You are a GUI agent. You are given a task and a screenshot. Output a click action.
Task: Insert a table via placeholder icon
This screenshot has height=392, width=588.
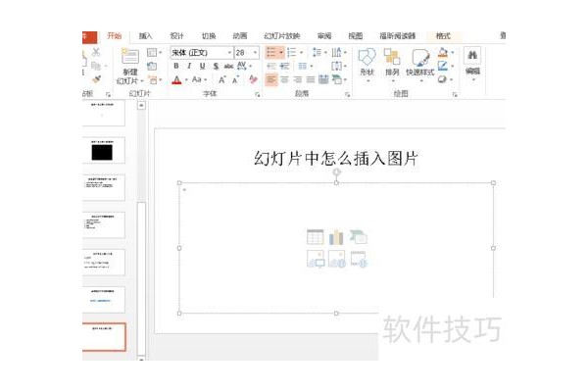[315, 237]
